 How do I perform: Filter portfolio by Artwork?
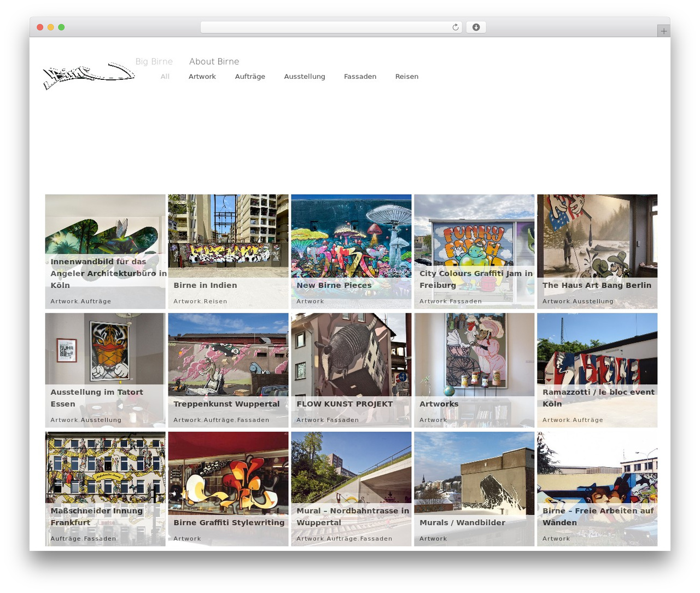click(202, 77)
